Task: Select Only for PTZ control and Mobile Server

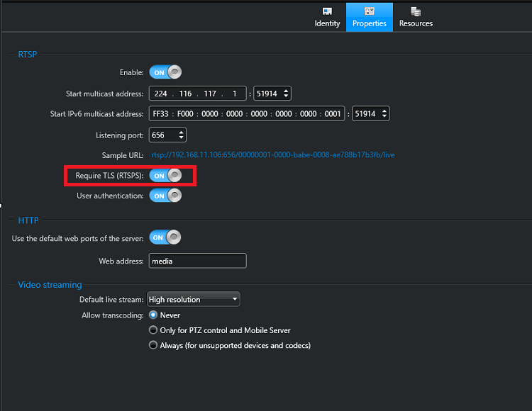Action: click(x=153, y=330)
